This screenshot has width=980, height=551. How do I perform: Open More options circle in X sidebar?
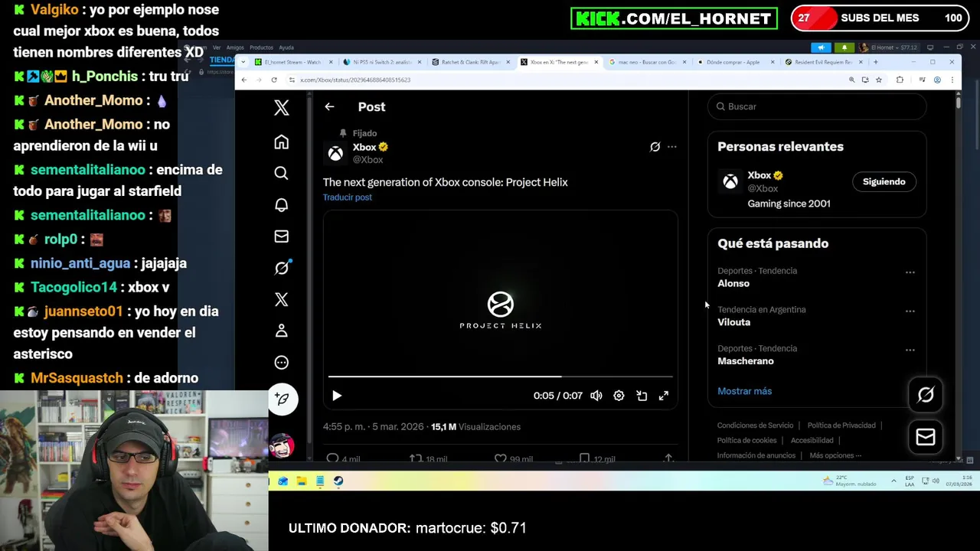tap(282, 363)
